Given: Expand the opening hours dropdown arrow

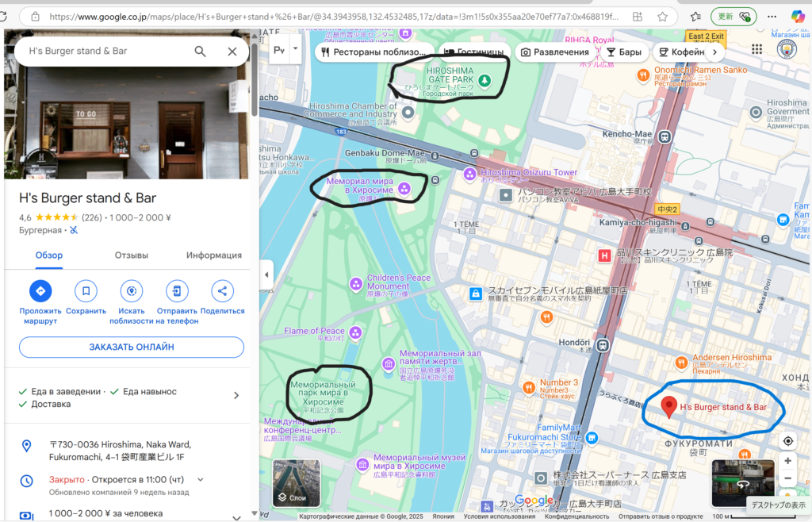Looking at the screenshot, I should tap(201, 479).
